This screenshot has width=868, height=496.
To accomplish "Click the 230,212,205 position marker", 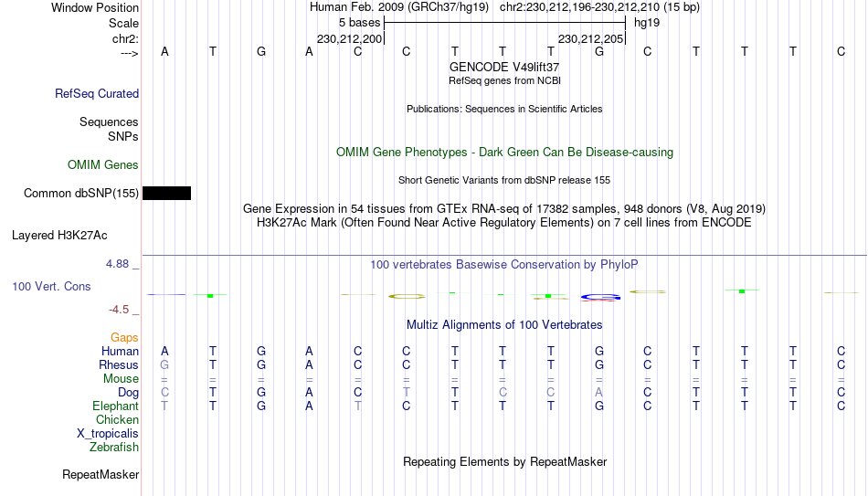I will (590, 38).
